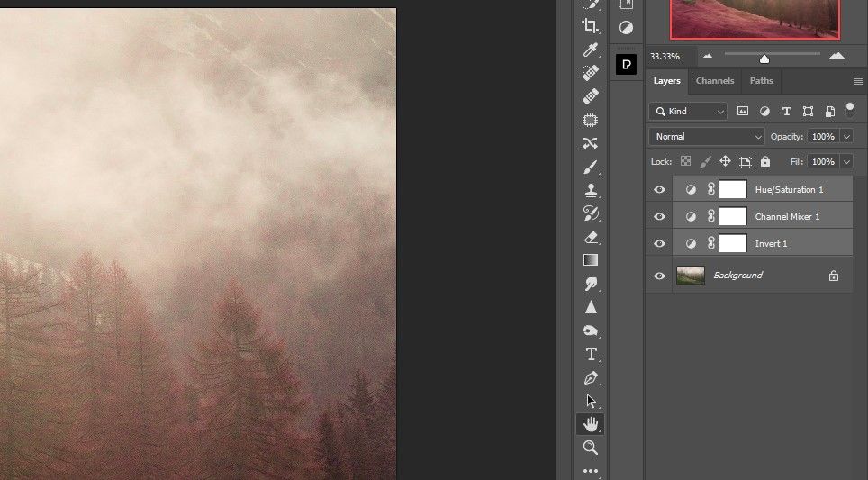Screen dimensions: 868x480
Task: Open the Adjustments panel half-circle icon
Action: [x=626, y=28]
